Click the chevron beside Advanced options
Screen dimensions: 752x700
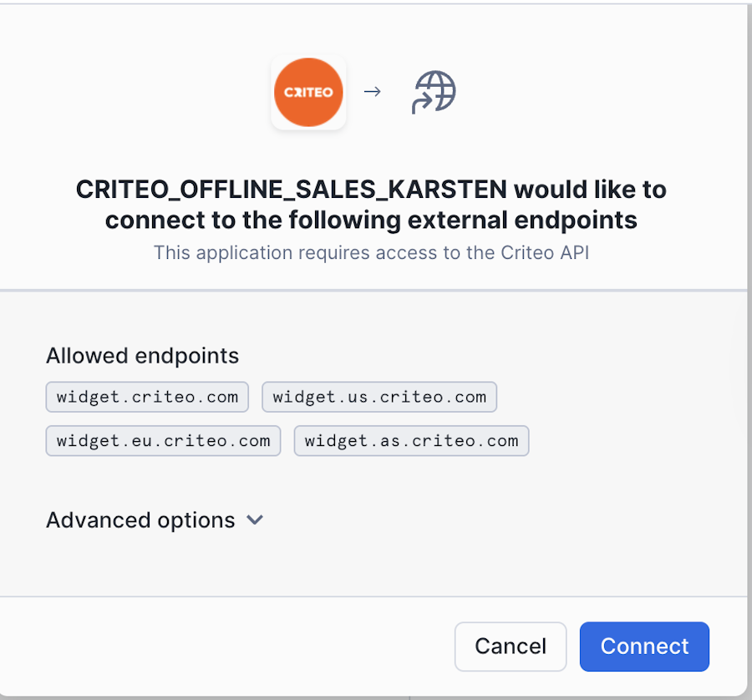tap(255, 520)
